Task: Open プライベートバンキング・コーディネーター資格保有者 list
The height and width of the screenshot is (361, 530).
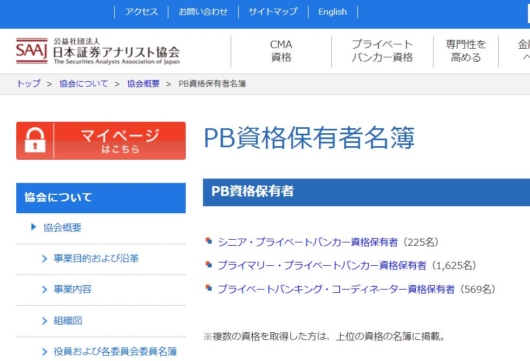Action: tap(336, 289)
